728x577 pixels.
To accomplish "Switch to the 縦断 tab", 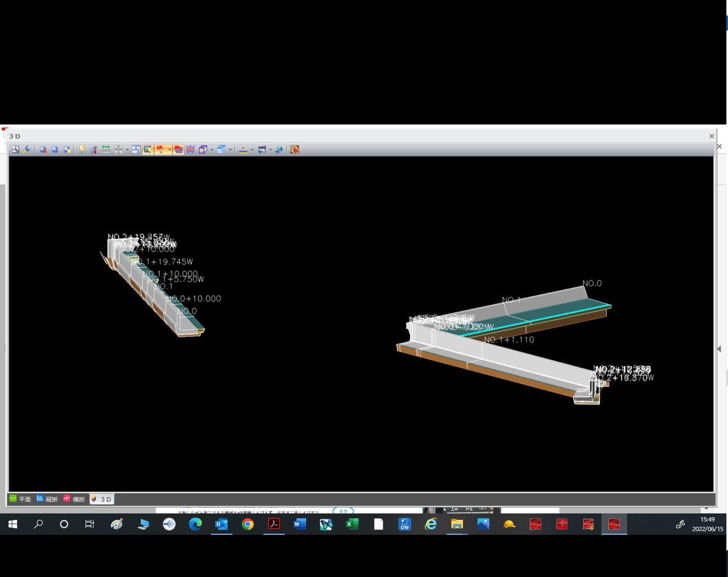I will tap(47, 499).
